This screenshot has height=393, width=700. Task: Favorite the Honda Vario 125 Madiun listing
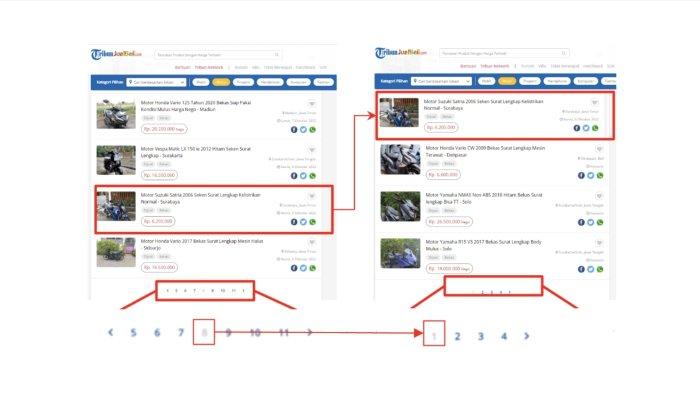click(x=312, y=104)
